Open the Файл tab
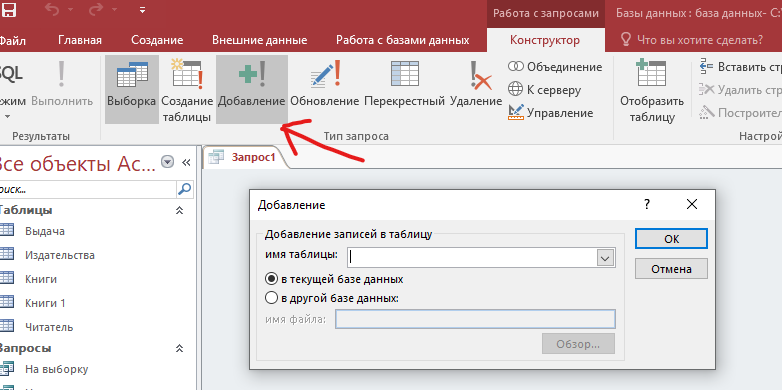The height and width of the screenshot is (390, 782). point(12,40)
